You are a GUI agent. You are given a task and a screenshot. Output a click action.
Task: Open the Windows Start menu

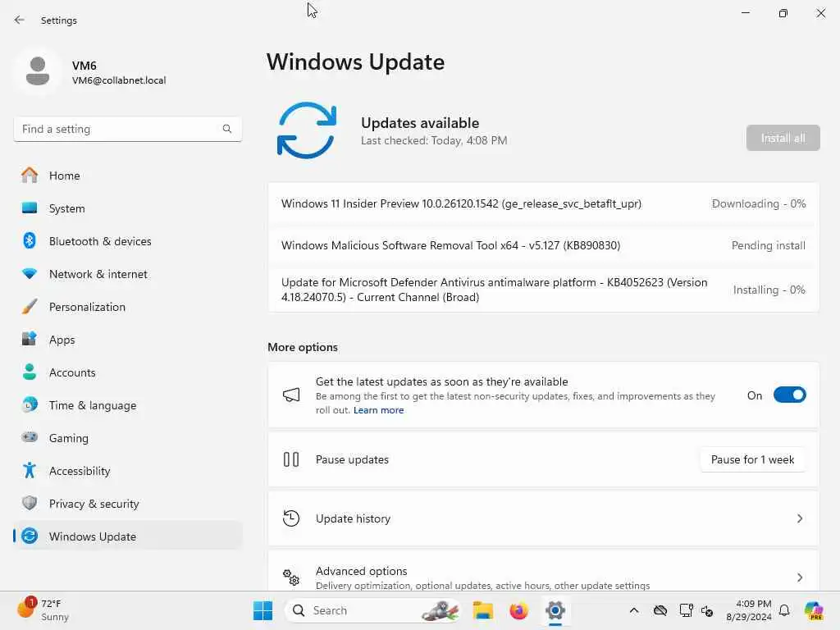[262, 610]
